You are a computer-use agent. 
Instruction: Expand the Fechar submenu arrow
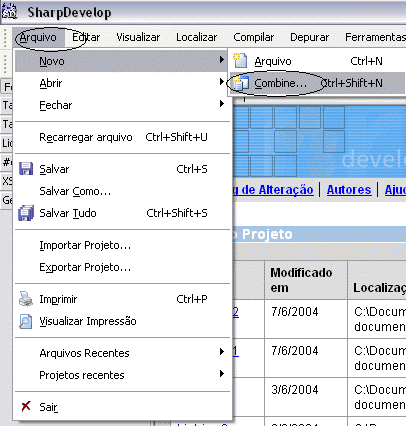(x=222, y=104)
